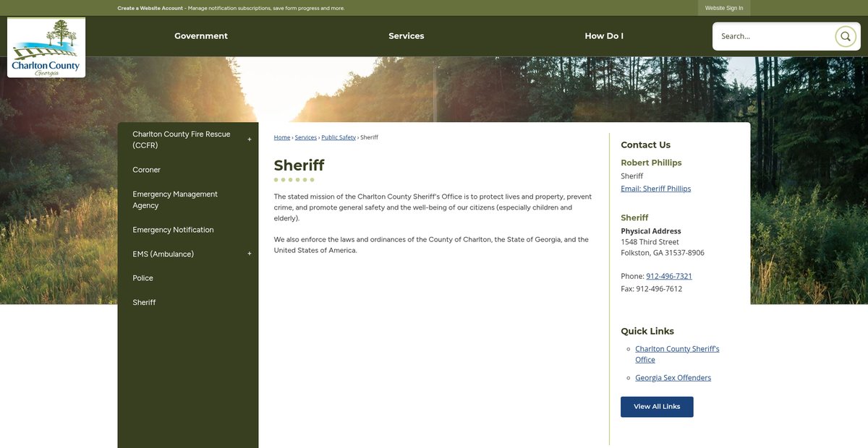Open Georgia Sex Offenders quick link
Screen dimensions: 868x448
coord(673,378)
